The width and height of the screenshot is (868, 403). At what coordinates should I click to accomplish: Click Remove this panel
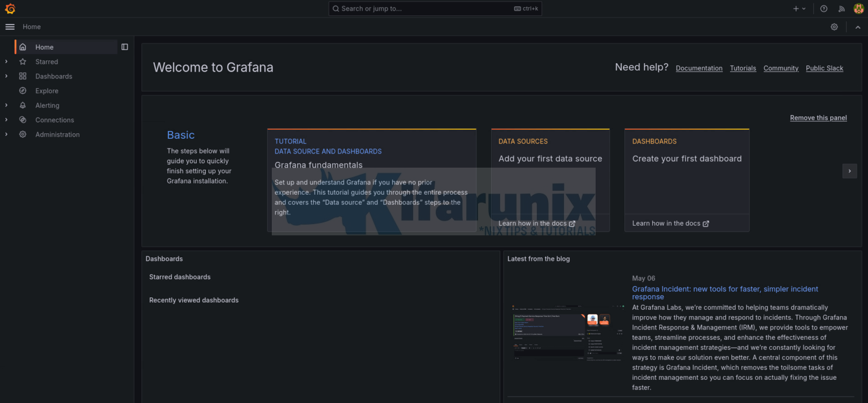pyautogui.click(x=818, y=117)
